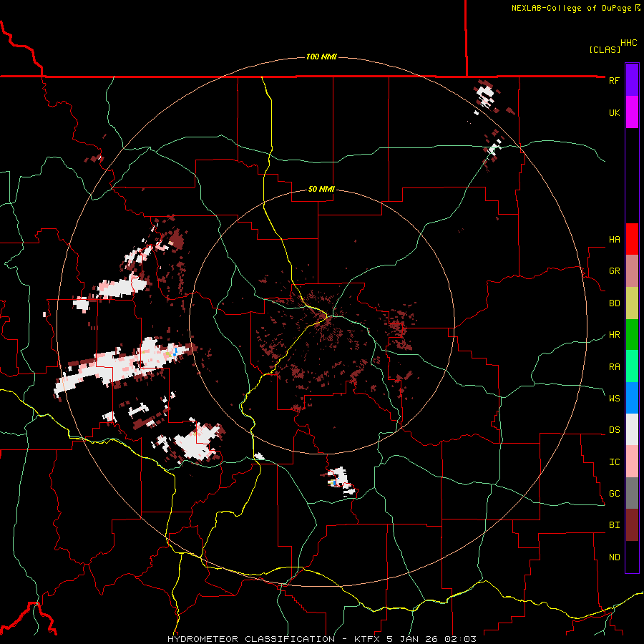This screenshot has width=644, height=644.
Task: Click the RF legend label
Action: [x=614, y=80]
